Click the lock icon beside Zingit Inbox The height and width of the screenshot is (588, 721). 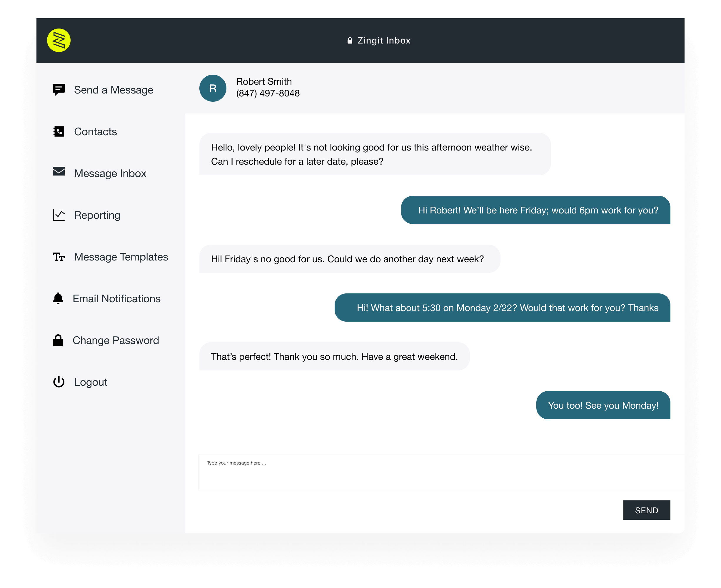click(350, 41)
